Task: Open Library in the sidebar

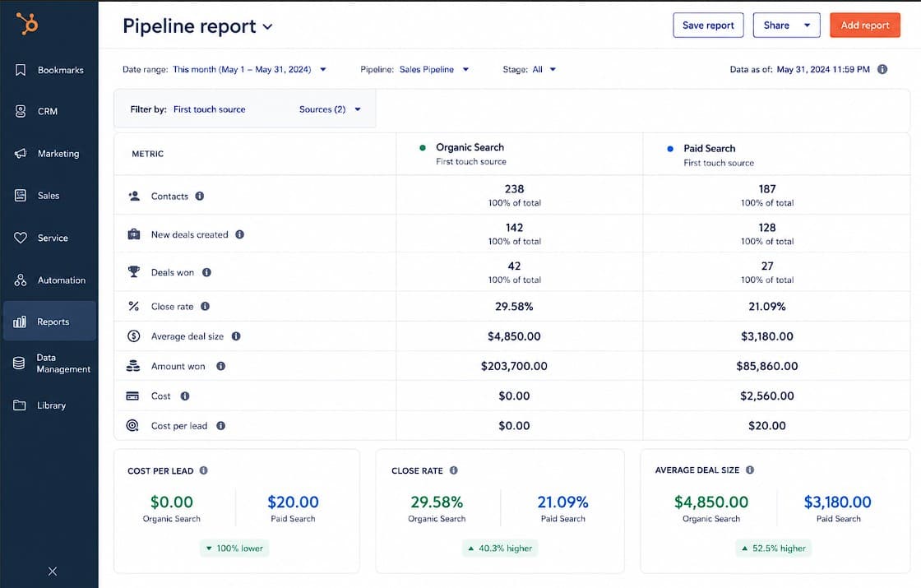Action: coord(49,405)
